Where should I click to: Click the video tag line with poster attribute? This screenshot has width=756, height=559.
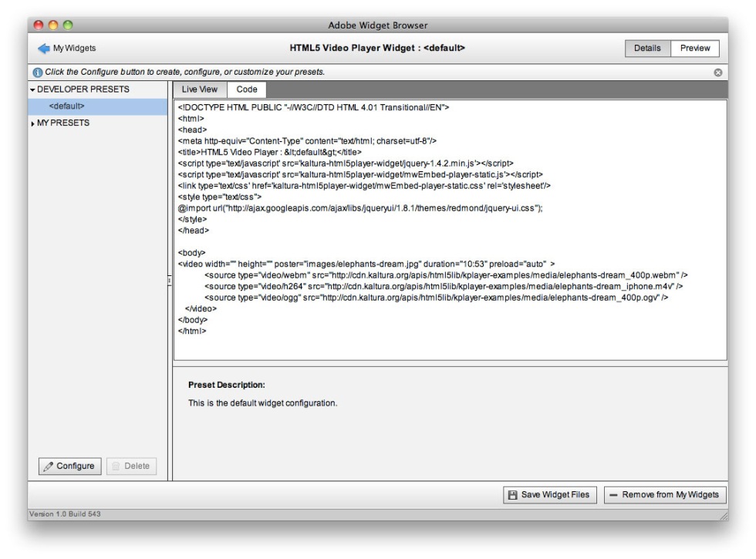click(366, 264)
